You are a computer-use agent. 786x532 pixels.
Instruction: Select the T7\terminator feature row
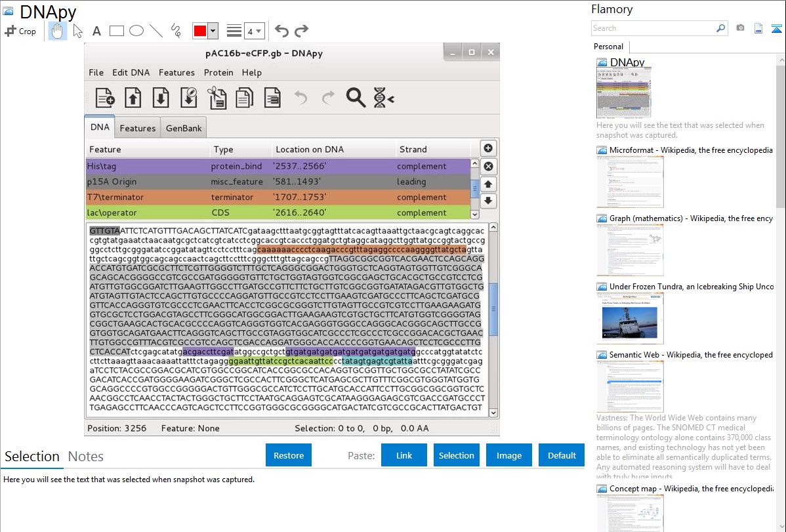pyautogui.click(x=278, y=197)
